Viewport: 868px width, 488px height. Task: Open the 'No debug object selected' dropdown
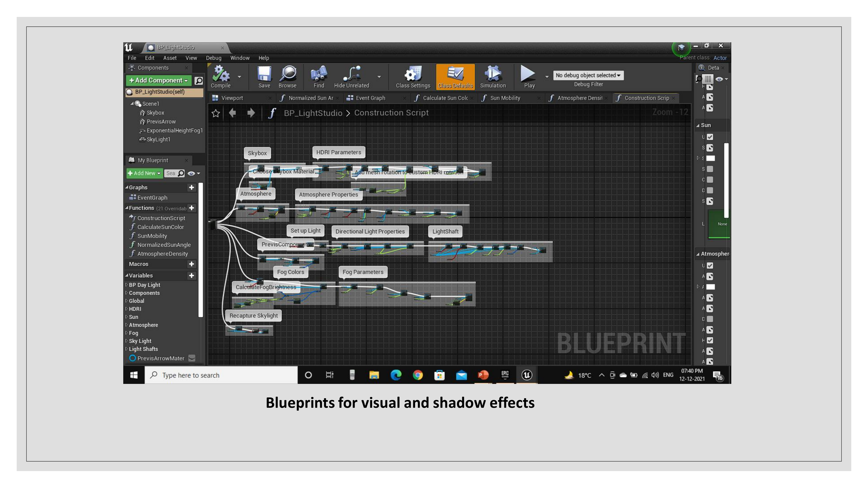click(588, 75)
